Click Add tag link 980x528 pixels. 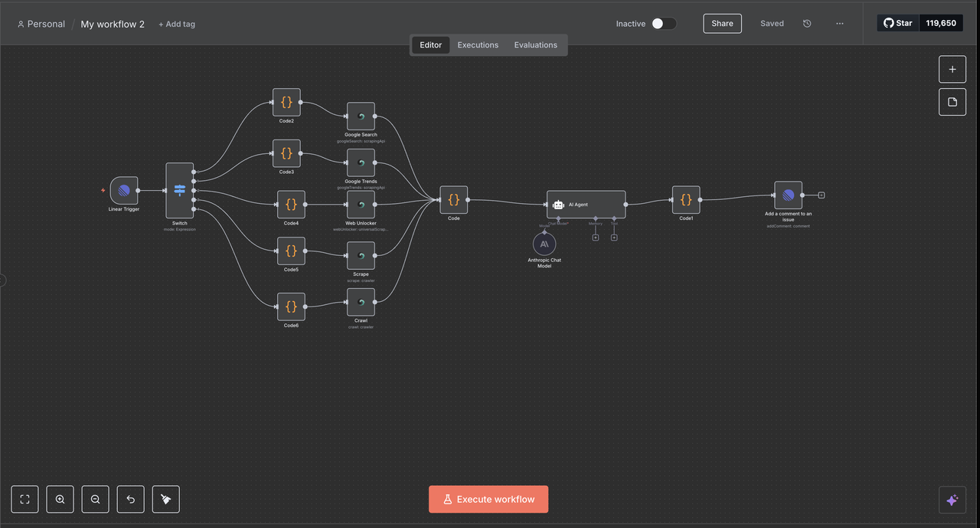point(177,24)
